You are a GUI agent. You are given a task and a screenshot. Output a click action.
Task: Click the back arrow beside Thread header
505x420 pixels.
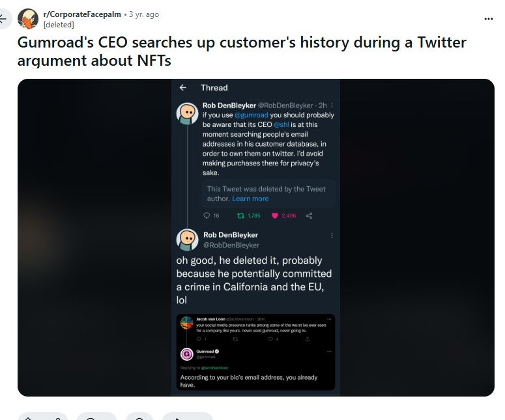tap(183, 88)
